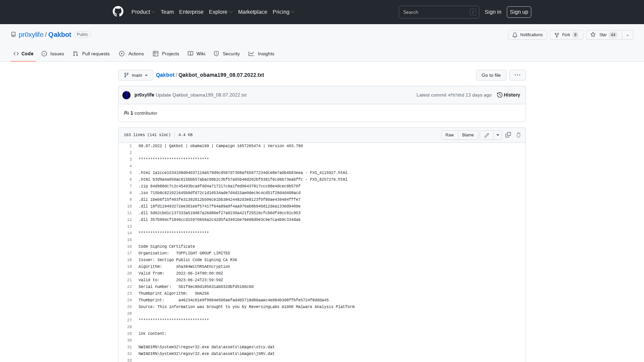Viewport: 644px width, 362px height.
Task: Open the commit History
Action: pos(508,95)
